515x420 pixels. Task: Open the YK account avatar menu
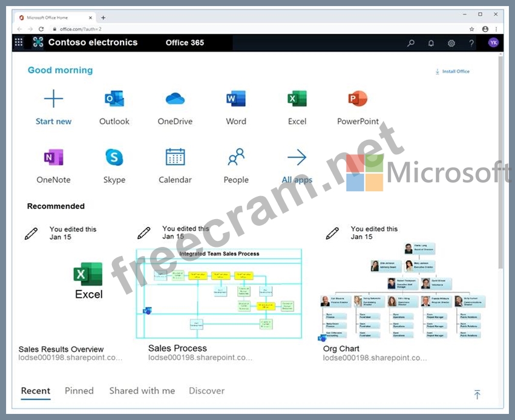point(493,42)
